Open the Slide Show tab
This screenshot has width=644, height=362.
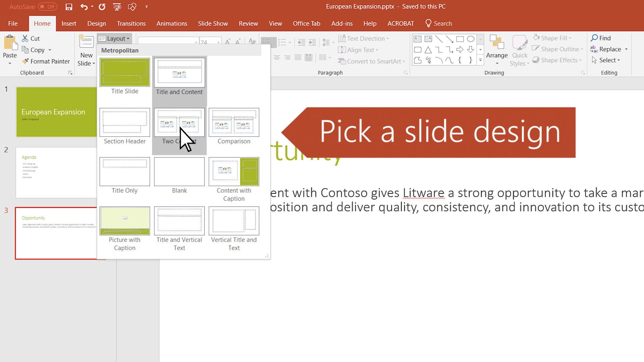213,23
